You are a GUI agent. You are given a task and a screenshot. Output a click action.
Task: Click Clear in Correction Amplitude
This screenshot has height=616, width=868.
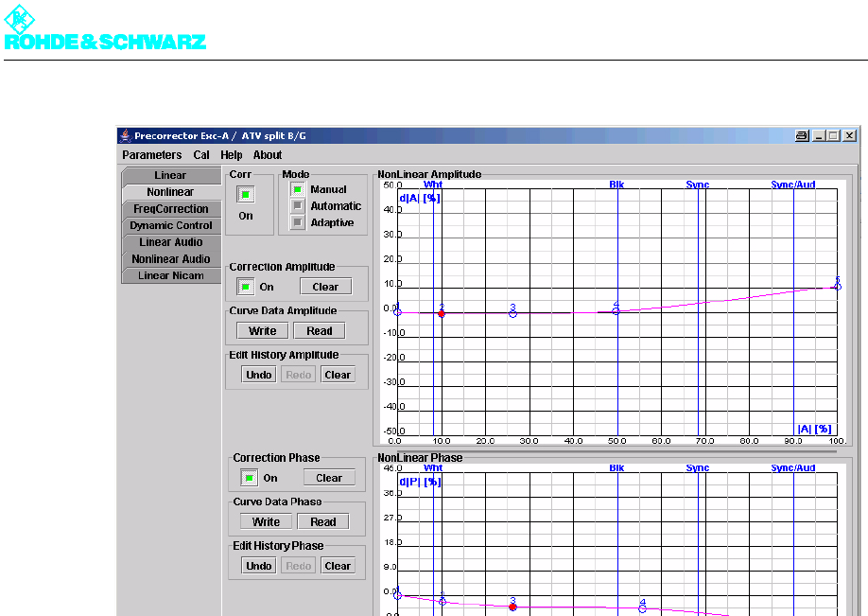pos(325,287)
